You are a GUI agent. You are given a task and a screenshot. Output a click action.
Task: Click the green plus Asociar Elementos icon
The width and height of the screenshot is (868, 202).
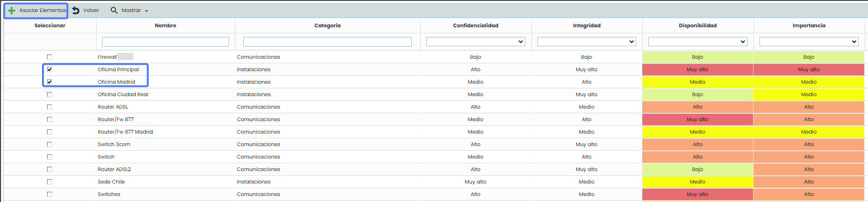(x=12, y=10)
